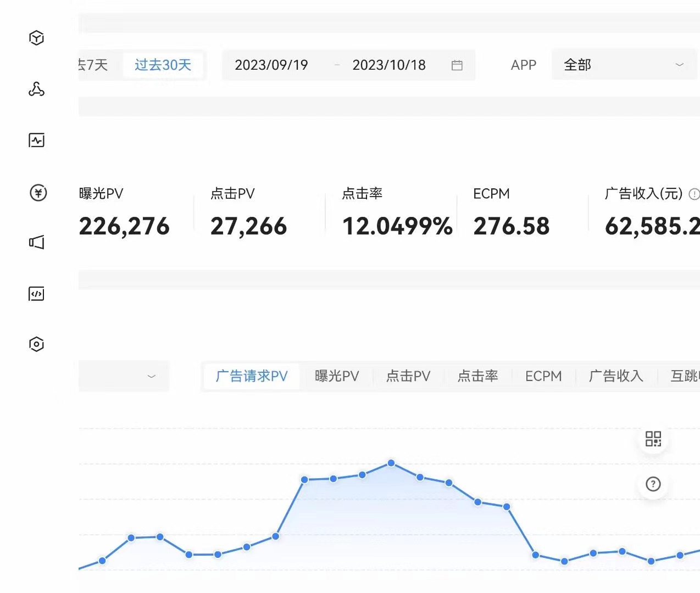The image size is (700, 593).
Task: Show the ECPM chart tab
Action: pos(543,376)
